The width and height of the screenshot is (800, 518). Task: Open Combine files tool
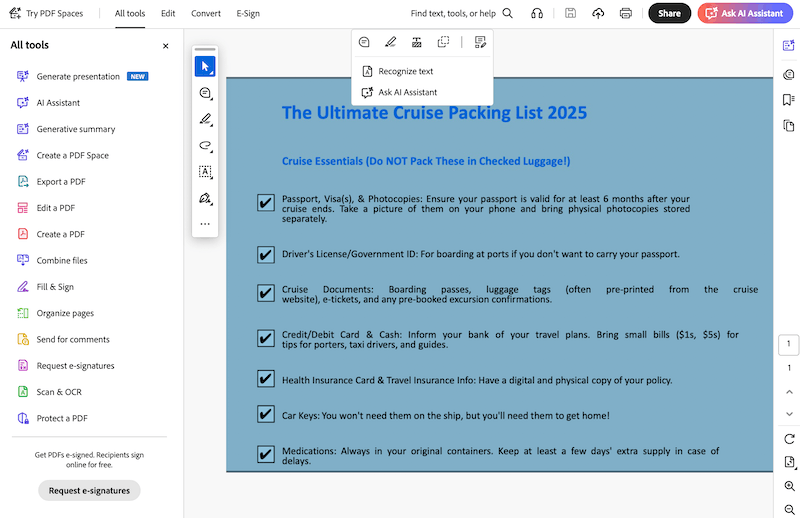tap(52, 260)
